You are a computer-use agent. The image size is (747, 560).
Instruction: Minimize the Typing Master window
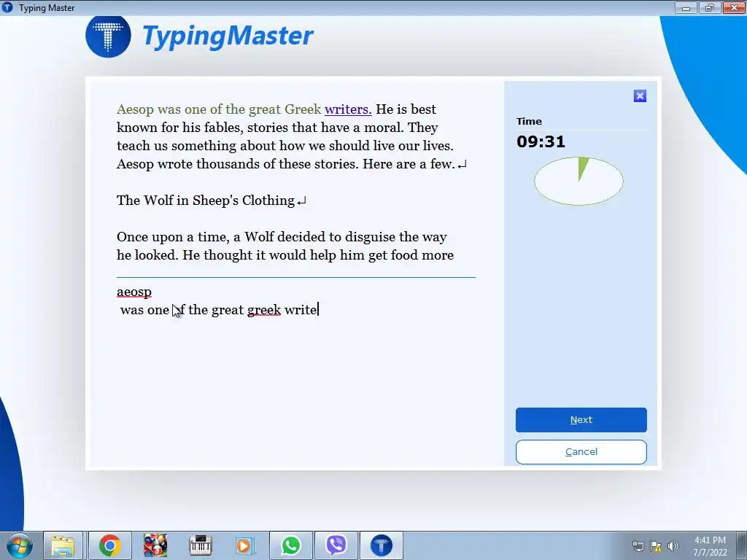[686, 7]
